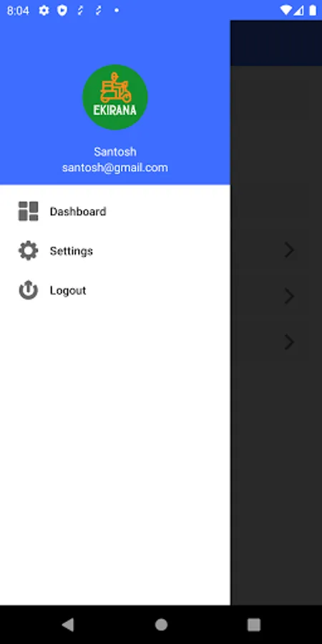Tap the Wi-Fi signal status icon
This screenshot has height=644, width=322.
(285, 10)
